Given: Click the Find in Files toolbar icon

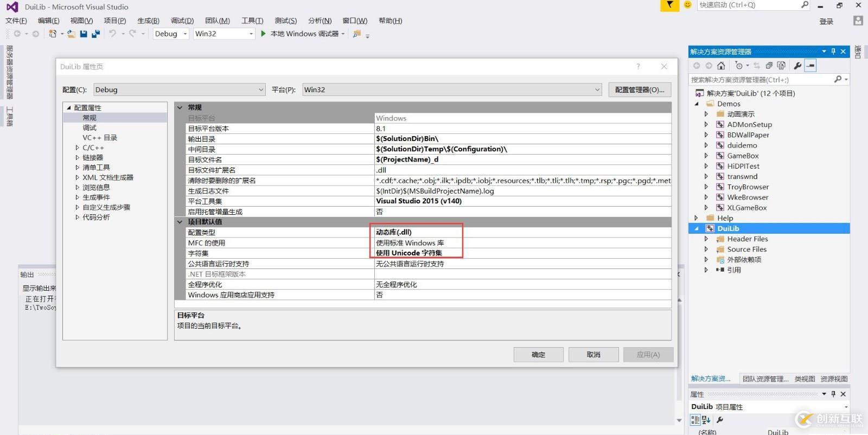Looking at the screenshot, I should pyautogui.click(x=356, y=34).
